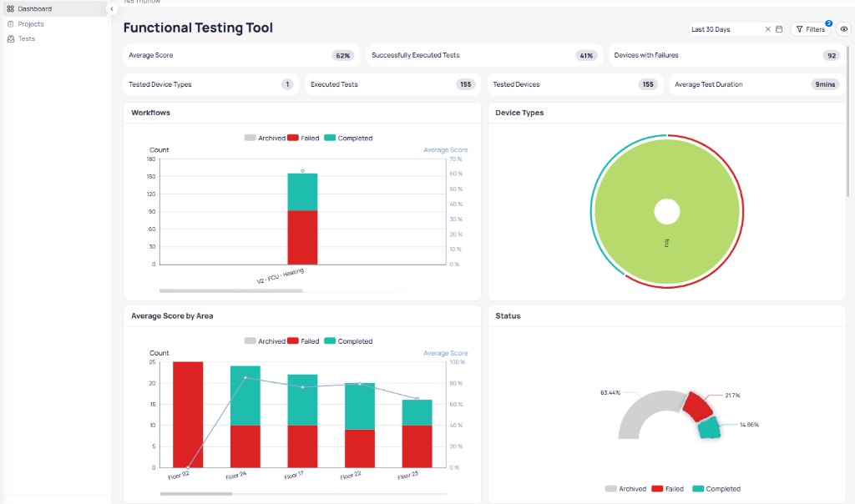Click the Floor 02 red bar

point(188,414)
